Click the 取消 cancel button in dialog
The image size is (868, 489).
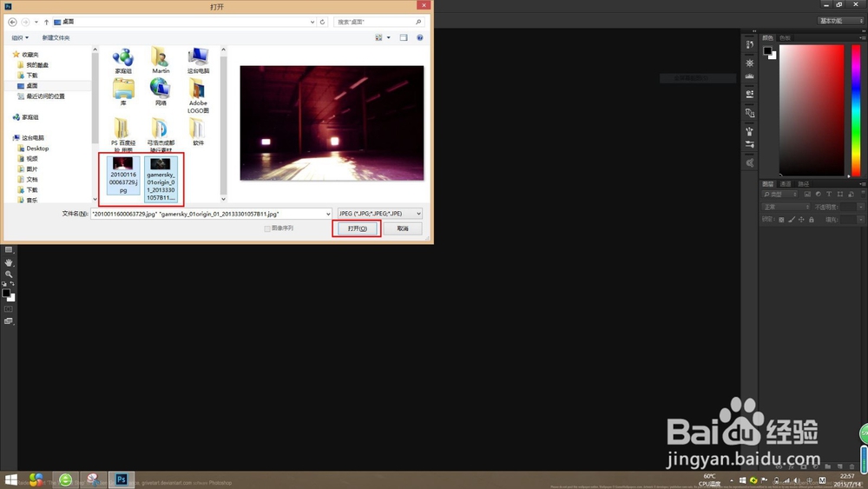[403, 228]
